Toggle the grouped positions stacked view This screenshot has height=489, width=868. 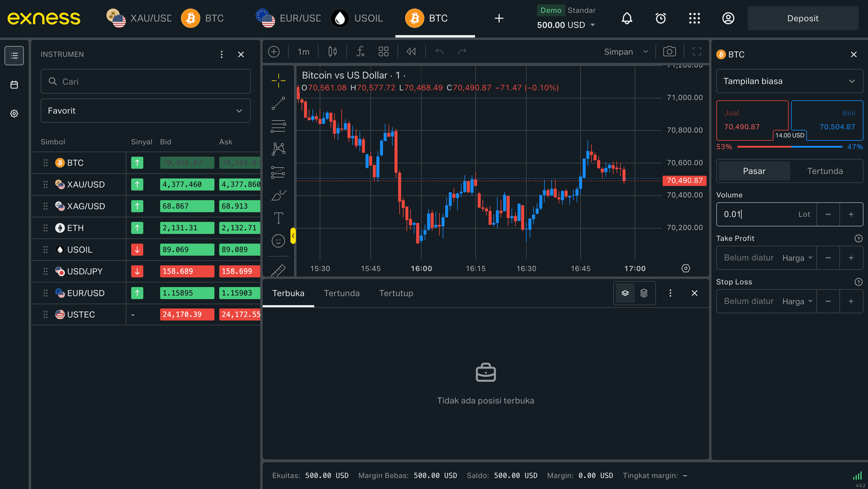644,293
